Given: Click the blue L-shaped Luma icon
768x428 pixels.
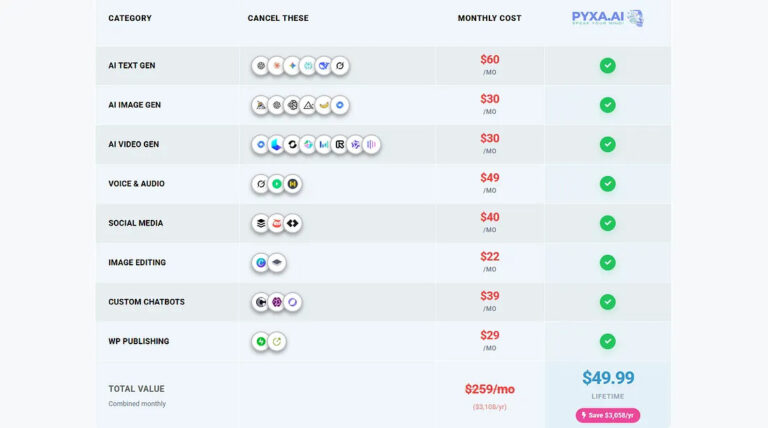Looking at the screenshot, I should point(276,144).
